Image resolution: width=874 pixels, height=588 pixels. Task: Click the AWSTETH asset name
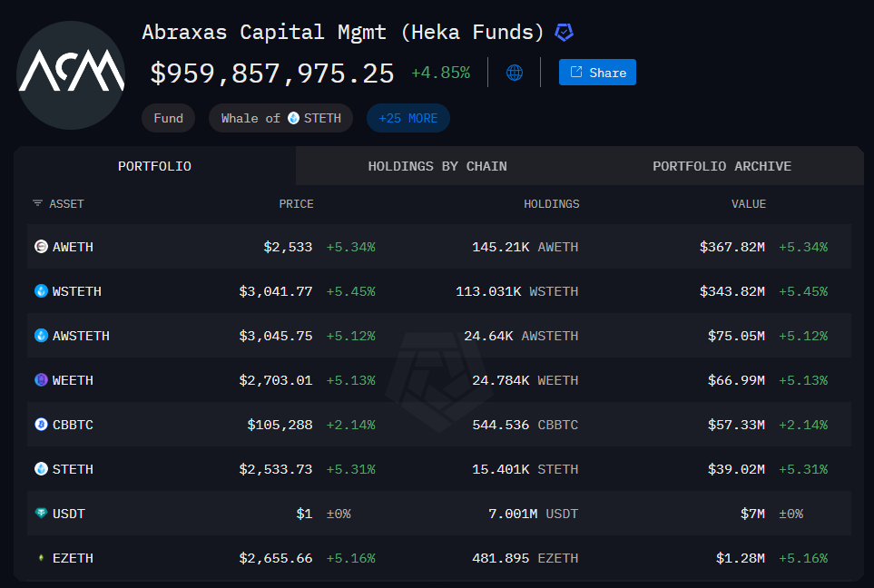[81, 336]
